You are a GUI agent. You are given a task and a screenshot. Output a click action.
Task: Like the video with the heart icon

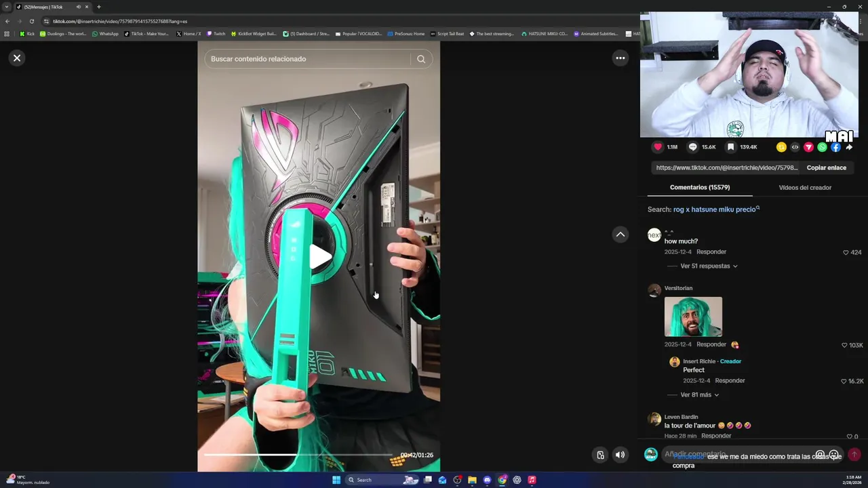tap(658, 147)
